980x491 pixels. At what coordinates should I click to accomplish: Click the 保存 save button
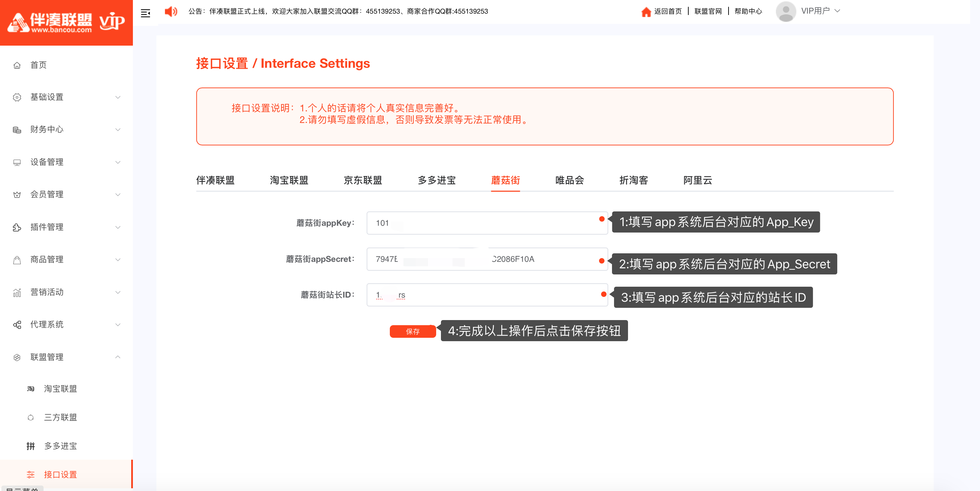click(413, 331)
